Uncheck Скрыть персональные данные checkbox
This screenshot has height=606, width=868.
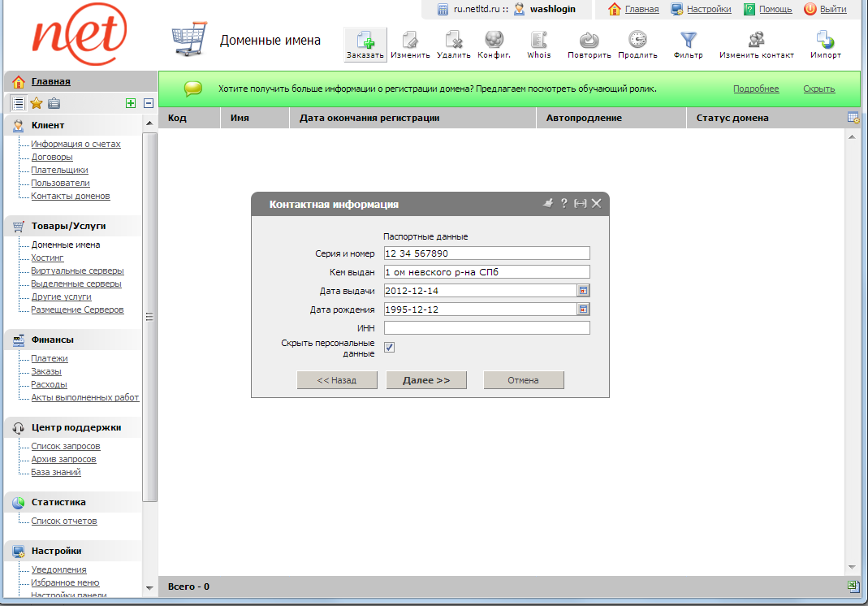coord(390,348)
